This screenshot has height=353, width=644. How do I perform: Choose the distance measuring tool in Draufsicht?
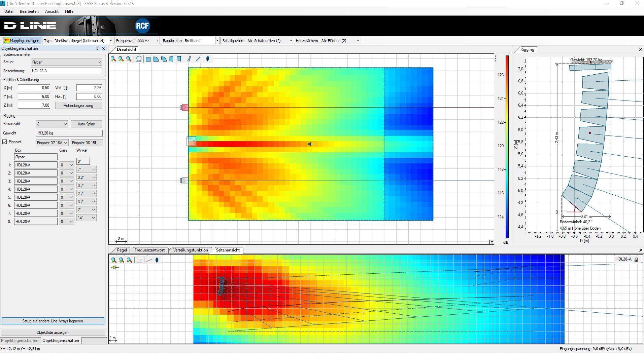(x=198, y=59)
